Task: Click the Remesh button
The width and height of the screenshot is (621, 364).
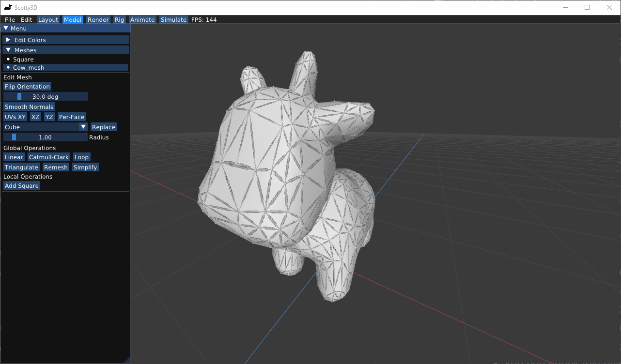Action: pos(56,167)
